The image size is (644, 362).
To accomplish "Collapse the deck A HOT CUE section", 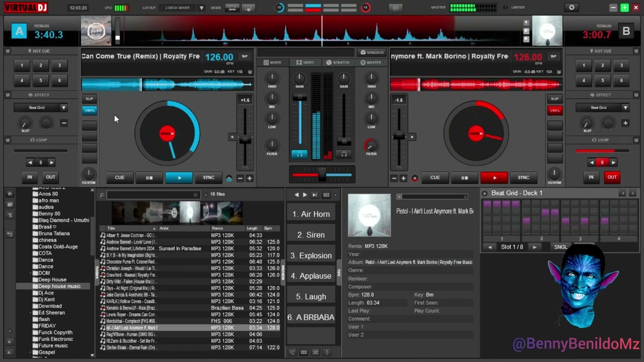I will (x=8, y=51).
